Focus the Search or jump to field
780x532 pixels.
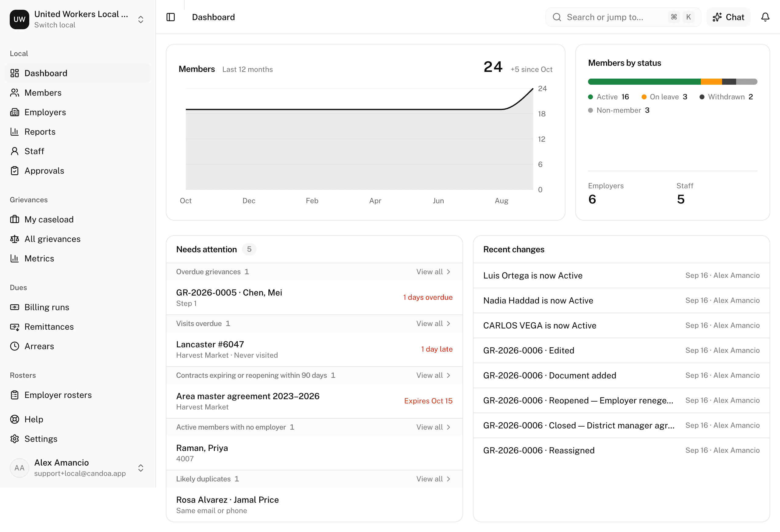(x=623, y=17)
